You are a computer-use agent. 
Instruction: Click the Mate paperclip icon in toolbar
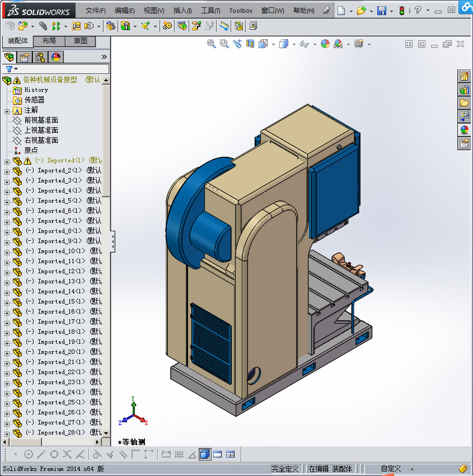(x=44, y=26)
